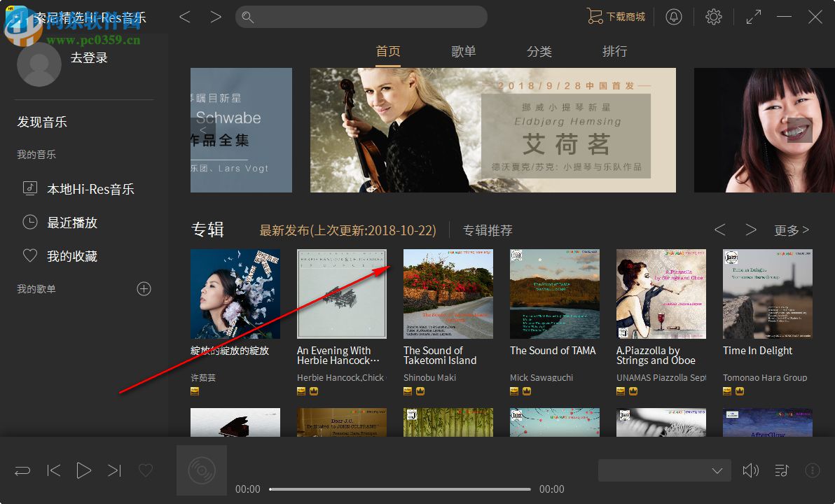Open the piano album cover in second row

pyautogui.click(x=235, y=423)
